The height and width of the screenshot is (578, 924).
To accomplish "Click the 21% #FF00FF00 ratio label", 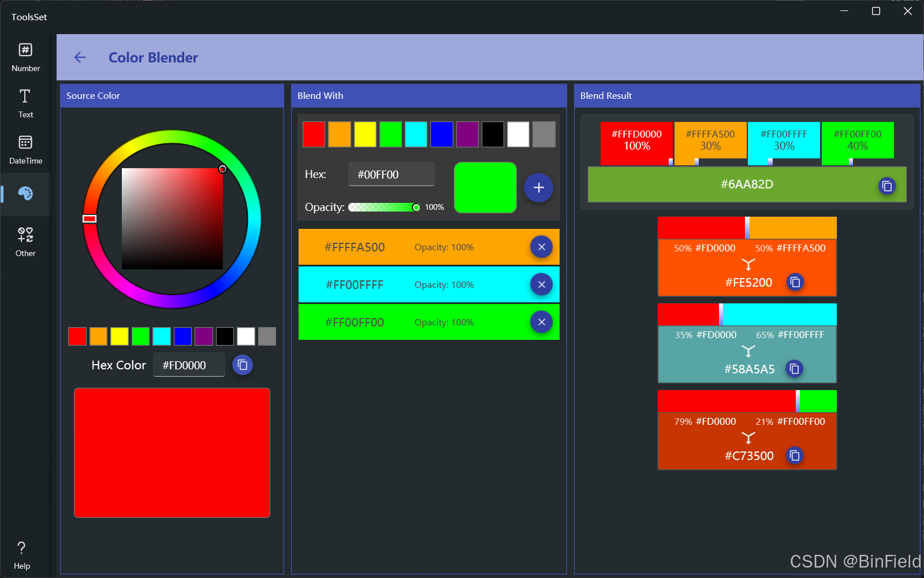I will tap(791, 421).
